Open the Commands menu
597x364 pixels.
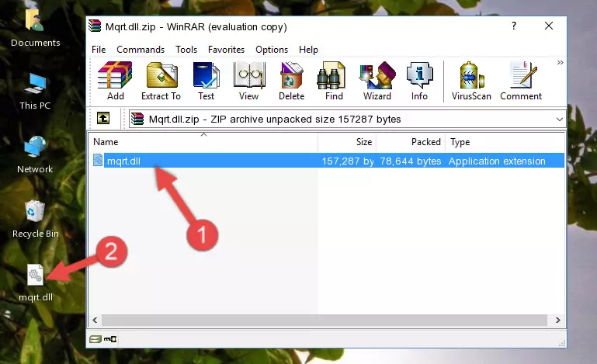point(141,50)
